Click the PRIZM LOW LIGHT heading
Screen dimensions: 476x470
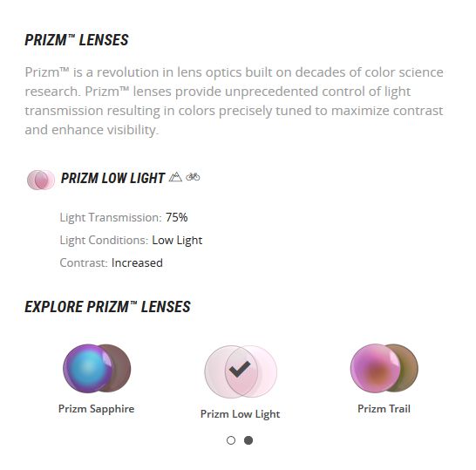click(x=112, y=178)
